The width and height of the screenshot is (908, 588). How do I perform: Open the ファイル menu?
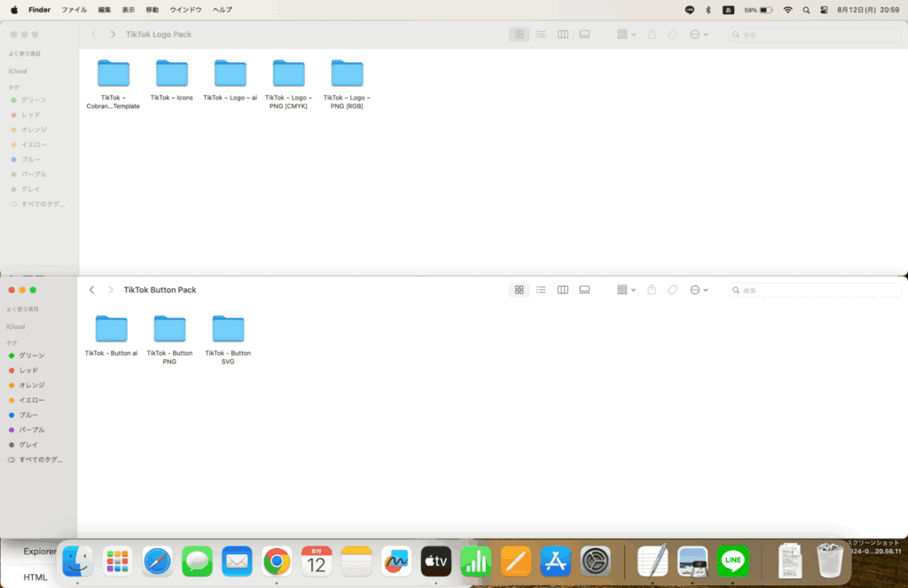tap(74, 10)
